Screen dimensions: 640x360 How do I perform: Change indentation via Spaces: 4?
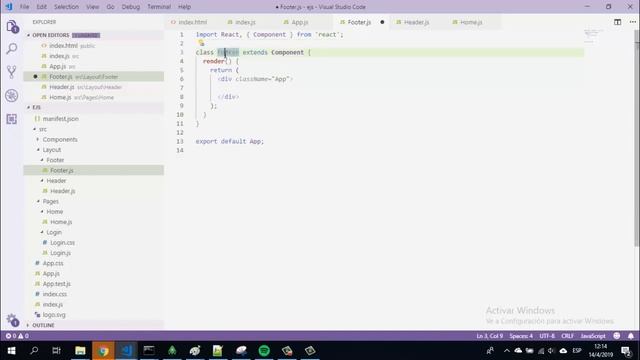tap(521, 336)
